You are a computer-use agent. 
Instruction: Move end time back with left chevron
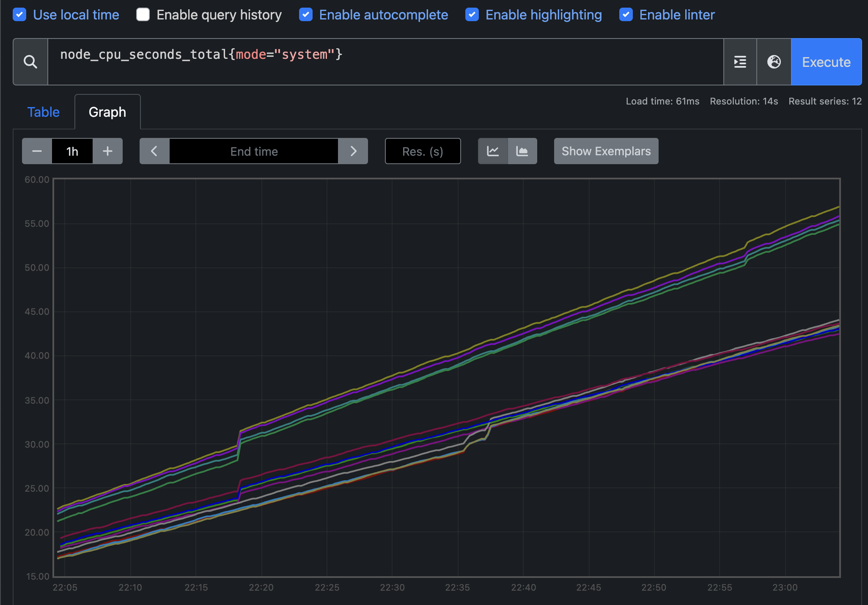[x=154, y=151]
